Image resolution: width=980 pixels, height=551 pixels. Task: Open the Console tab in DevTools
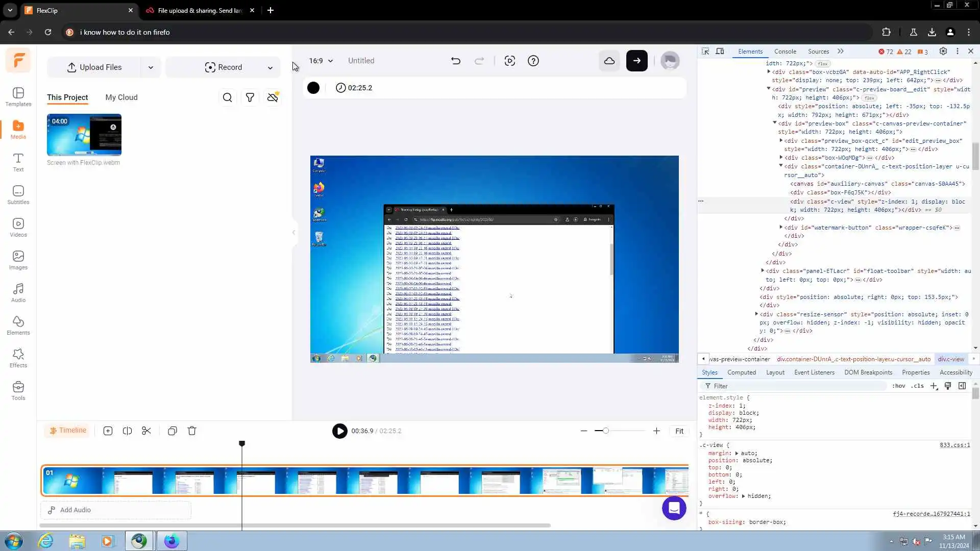coord(785,52)
